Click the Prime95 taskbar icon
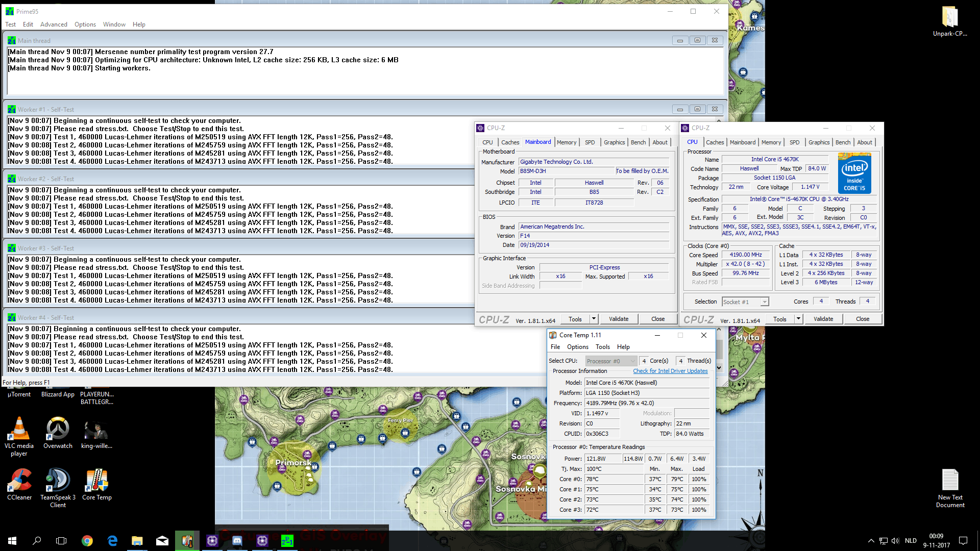Screen dimensions: 980x551 [287, 541]
